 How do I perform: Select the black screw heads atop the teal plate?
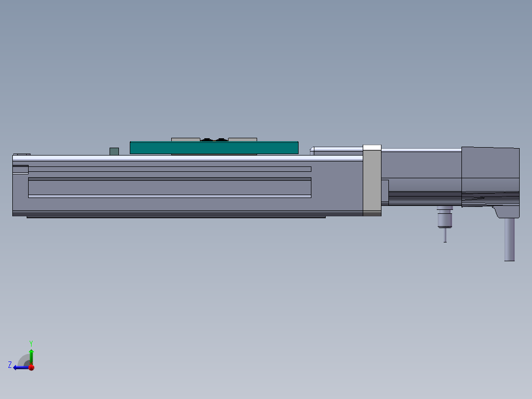(214, 140)
